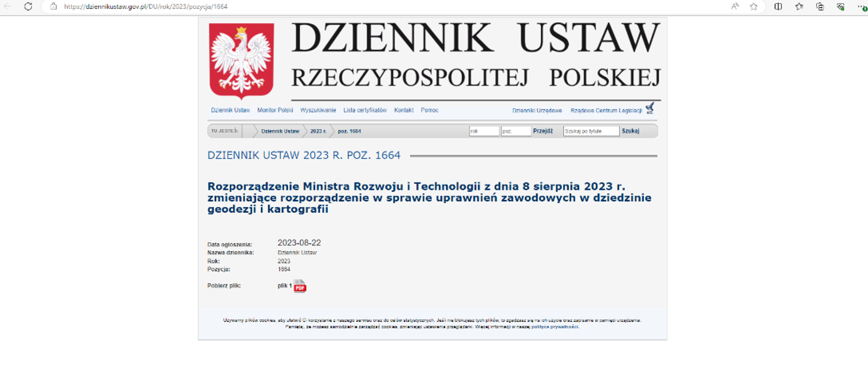Open the polityce prywatności link
868x366 pixels.
click(555, 327)
